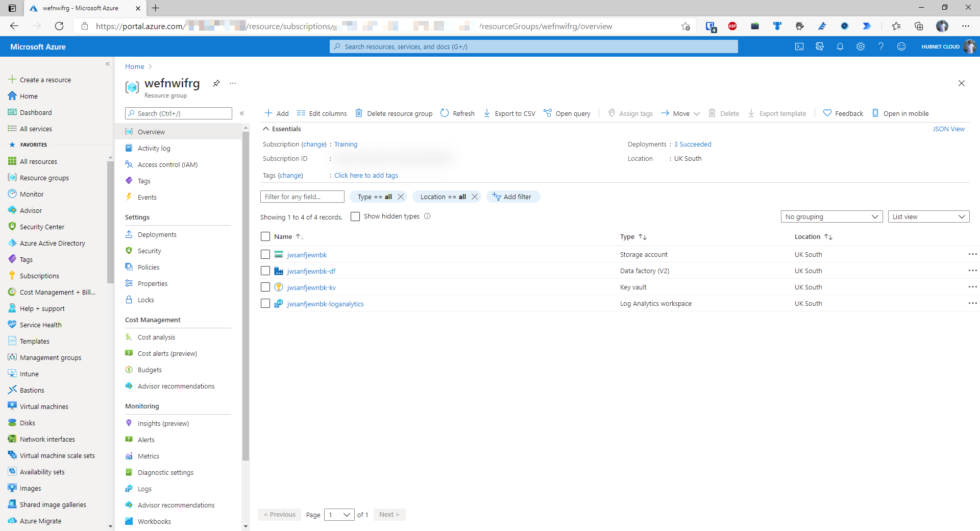Click Feedback in the toolbar
This screenshot has height=531, width=980.
(843, 113)
